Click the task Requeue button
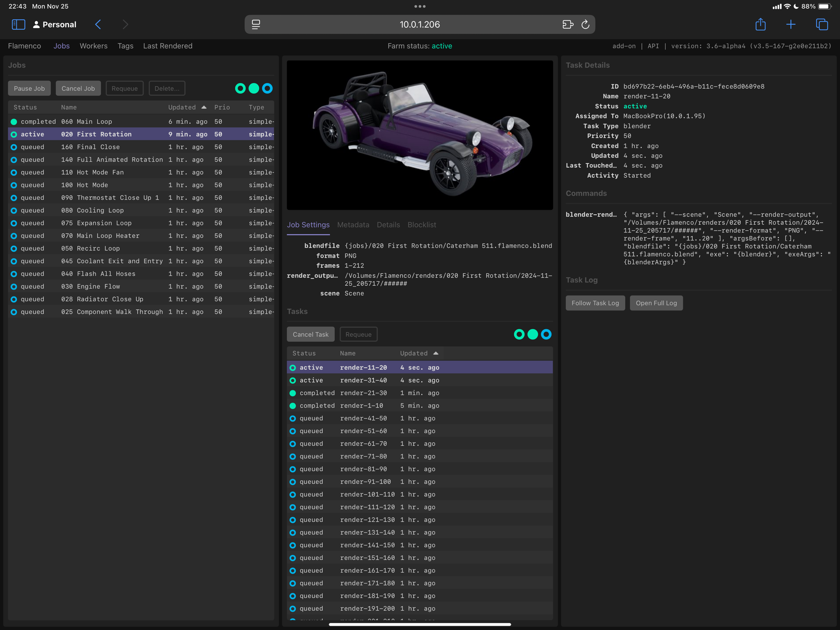Screen dimensions: 840x630 click(358, 334)
